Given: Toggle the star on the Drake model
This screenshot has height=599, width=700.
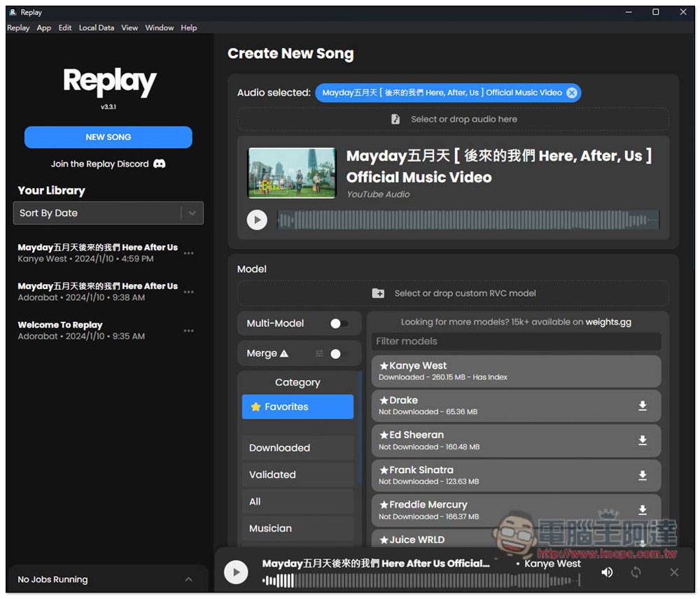Looking at the screenshot, I should click(x=384, y=400).
